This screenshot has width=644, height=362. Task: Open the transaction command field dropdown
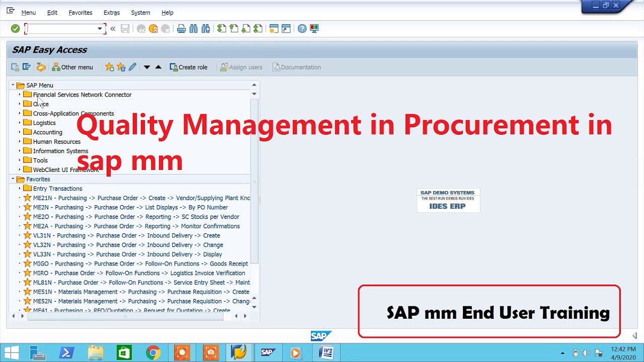click(100, 29)
